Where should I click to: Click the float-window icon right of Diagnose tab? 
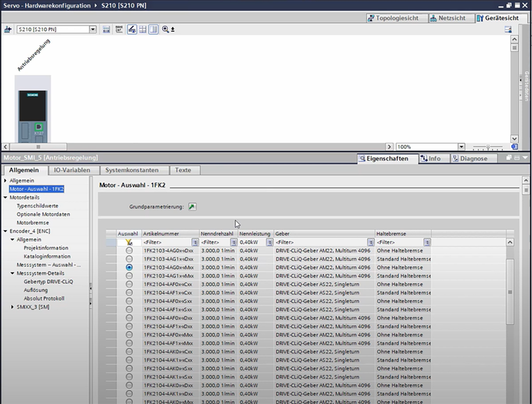click(509, 158)
